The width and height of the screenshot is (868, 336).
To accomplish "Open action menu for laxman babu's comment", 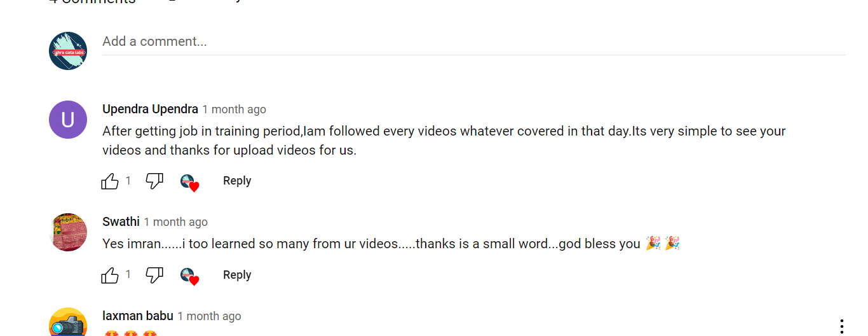I will 842,326.
